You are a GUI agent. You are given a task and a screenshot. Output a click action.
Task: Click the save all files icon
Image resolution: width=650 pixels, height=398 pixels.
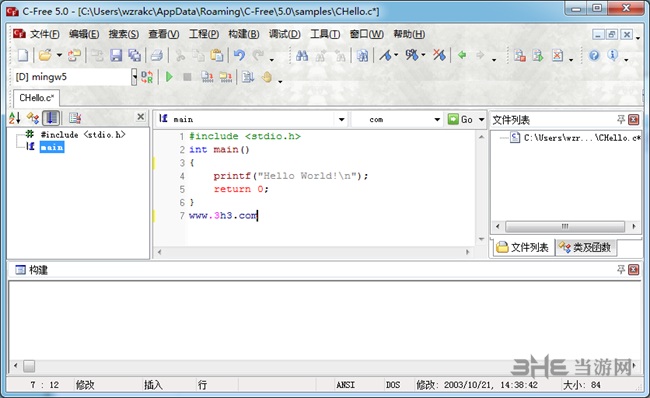(x=134, y=55)
